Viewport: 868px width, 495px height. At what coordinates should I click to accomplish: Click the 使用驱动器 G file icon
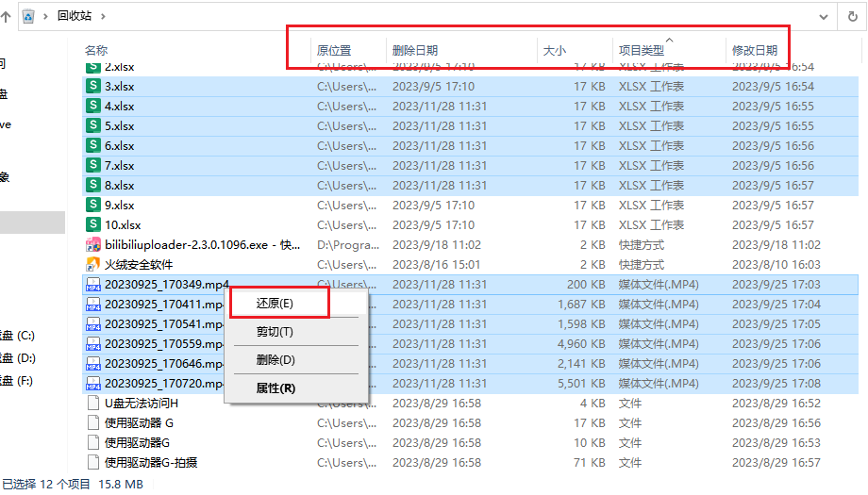coord(93,423)
